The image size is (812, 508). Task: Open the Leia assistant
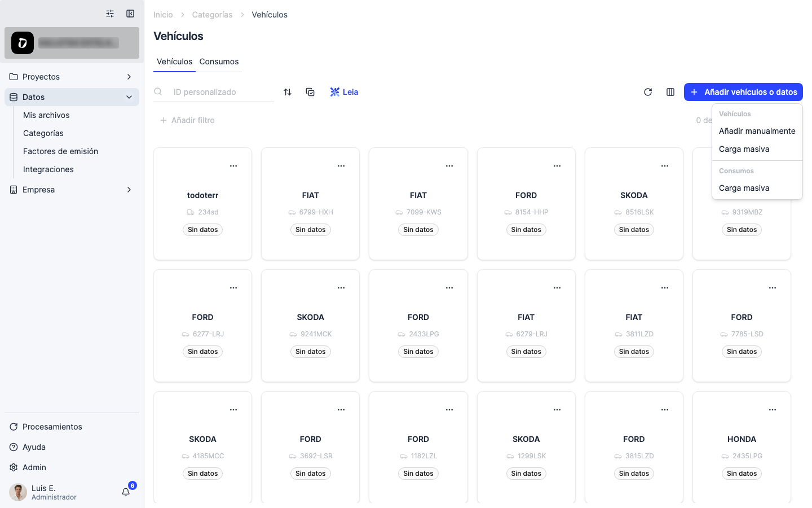(x=344, y=92)
